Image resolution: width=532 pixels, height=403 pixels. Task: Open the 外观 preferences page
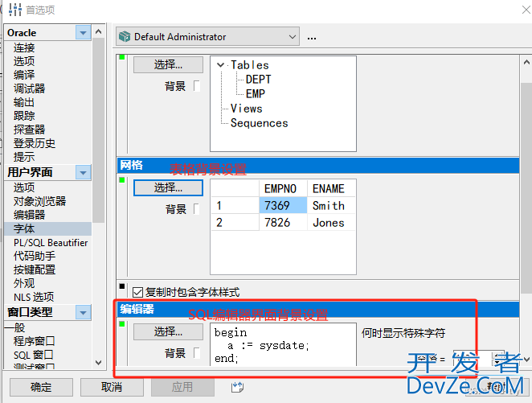pos(24,283)
